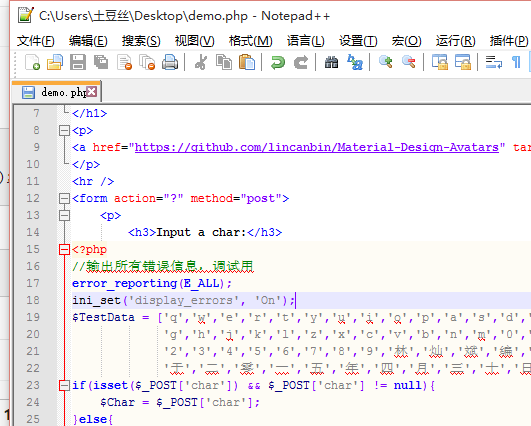Click the $Char = $_POST['char']; statement
531x426 pixels.
pyautogui.click(x=180, y=402)
